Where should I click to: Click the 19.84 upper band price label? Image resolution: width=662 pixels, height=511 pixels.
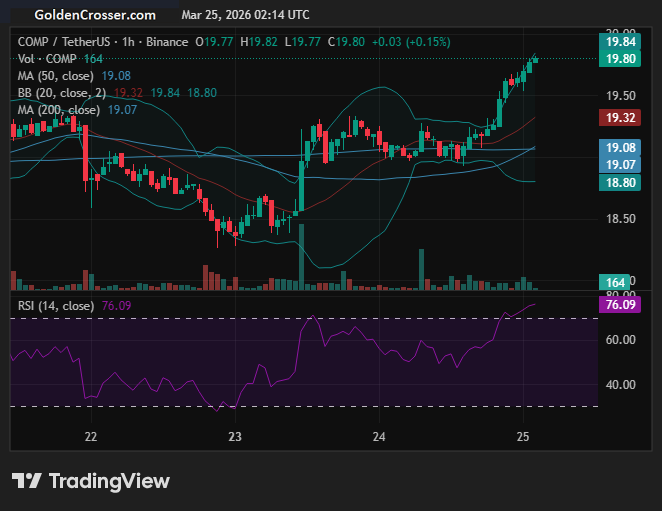point(620,42)
